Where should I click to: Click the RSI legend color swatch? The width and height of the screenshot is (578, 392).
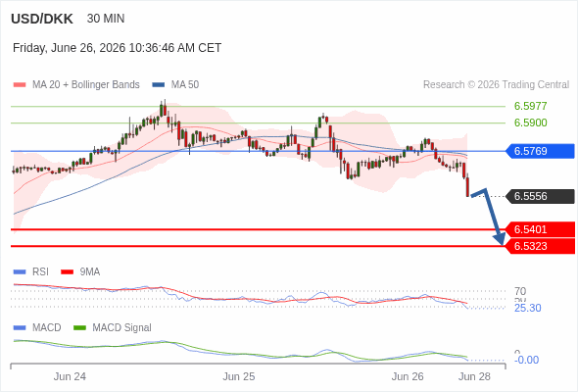pos(20,272)
